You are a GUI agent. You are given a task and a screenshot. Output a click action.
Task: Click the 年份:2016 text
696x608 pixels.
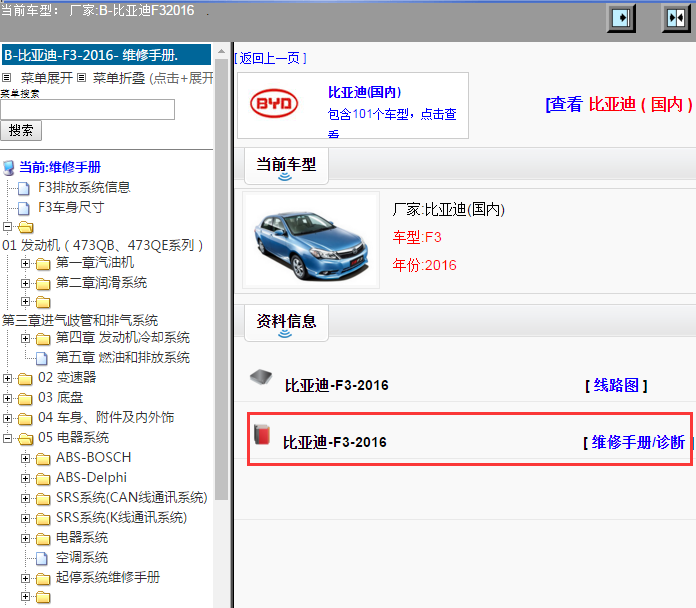[x=425, y=265]
